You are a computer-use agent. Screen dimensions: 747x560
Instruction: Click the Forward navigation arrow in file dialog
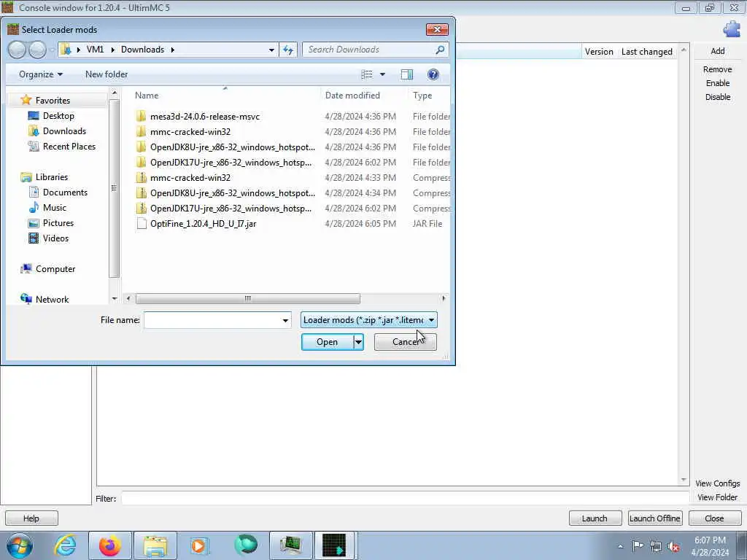click(37, 50)
